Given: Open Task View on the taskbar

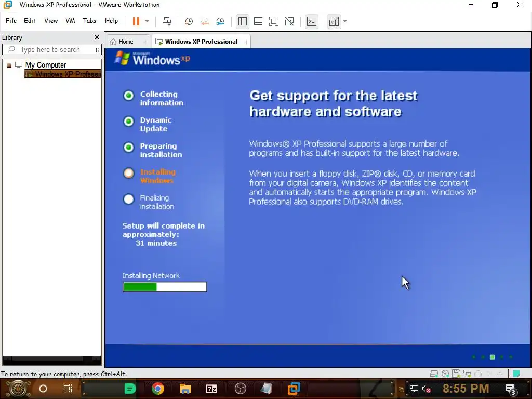Looking at the screenshot, I should (x=68, y=389).
